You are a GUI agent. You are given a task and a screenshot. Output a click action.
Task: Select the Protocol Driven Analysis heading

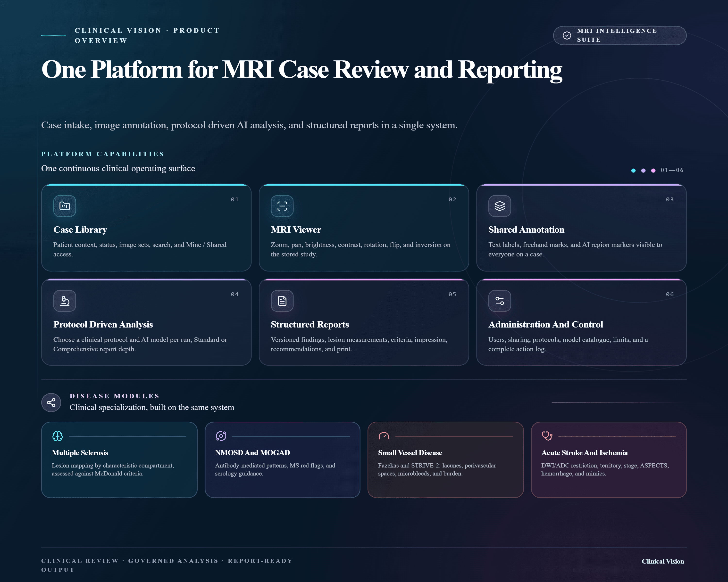point(103,325)
